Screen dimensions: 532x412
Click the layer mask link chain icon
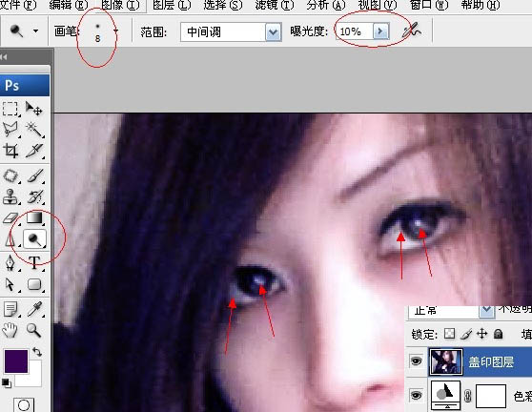[x=468, y=396]
